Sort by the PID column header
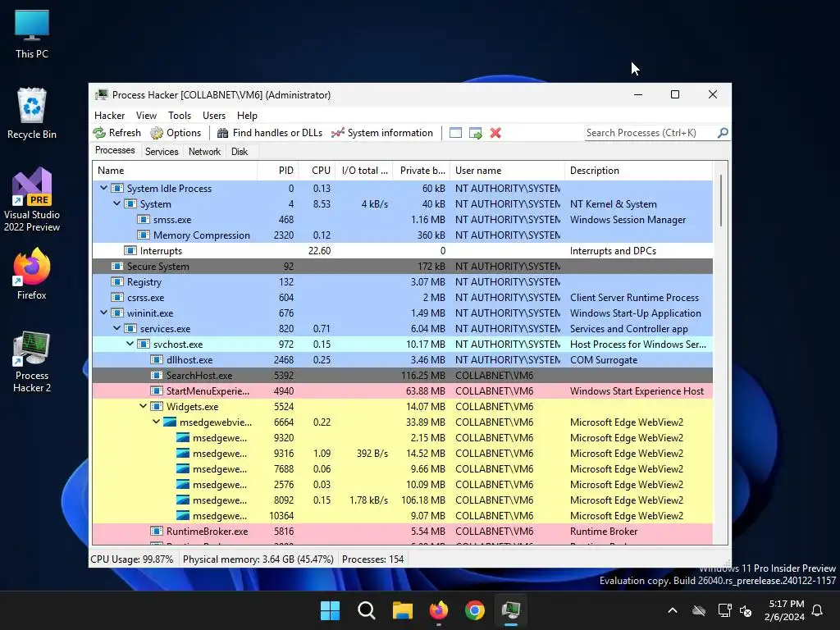Screen dimensions: 840x630 (x=278, y=171)
